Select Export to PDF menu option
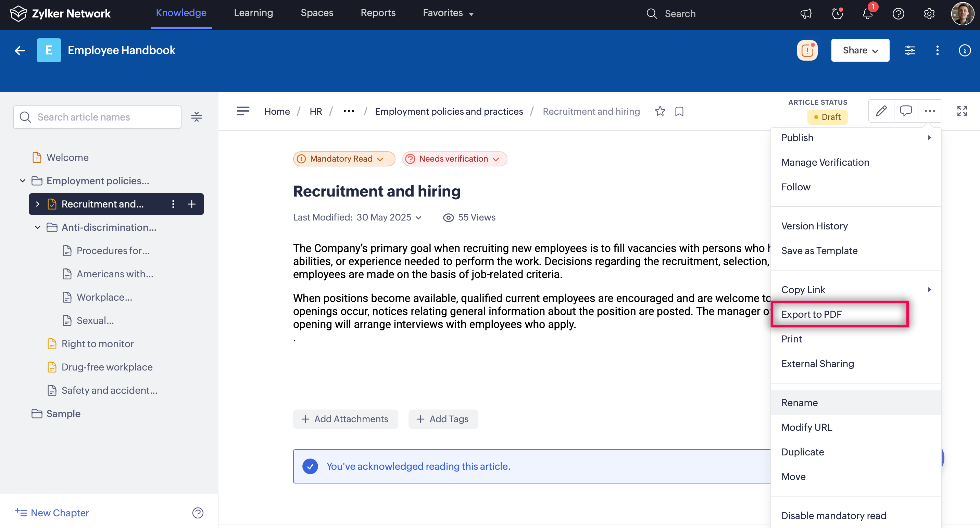 [x=811, y=314]
